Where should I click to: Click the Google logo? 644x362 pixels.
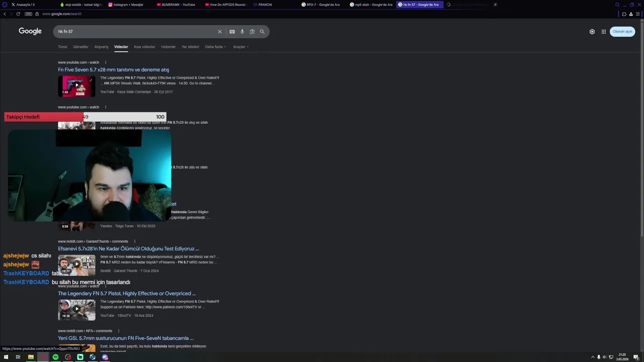tap(30, 31)
